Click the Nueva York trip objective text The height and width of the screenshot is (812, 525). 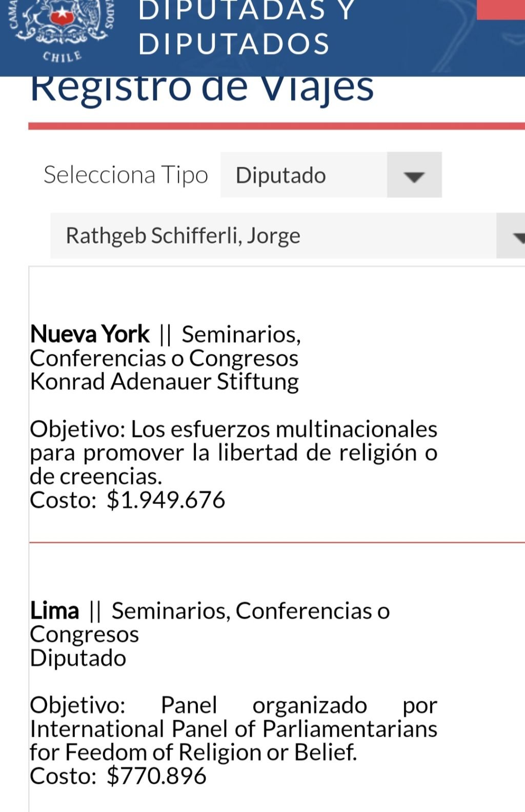tap(233, 453)
